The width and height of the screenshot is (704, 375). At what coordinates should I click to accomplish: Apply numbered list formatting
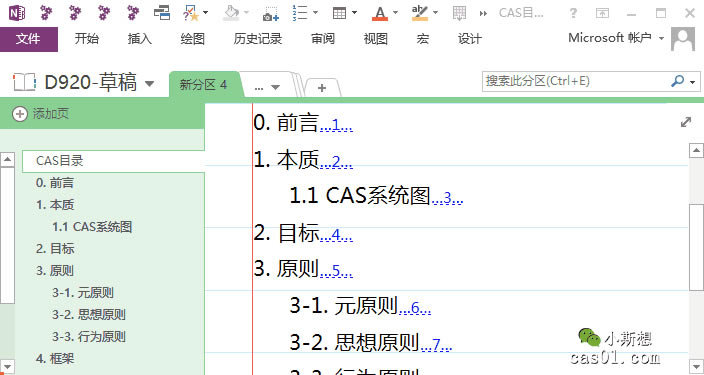point(299,13)
